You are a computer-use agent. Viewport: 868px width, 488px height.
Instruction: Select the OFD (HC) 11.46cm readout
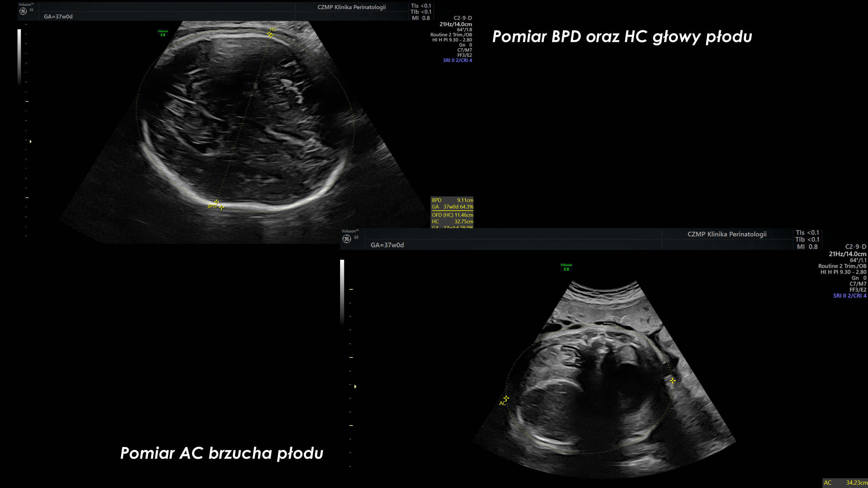point(452,215)
